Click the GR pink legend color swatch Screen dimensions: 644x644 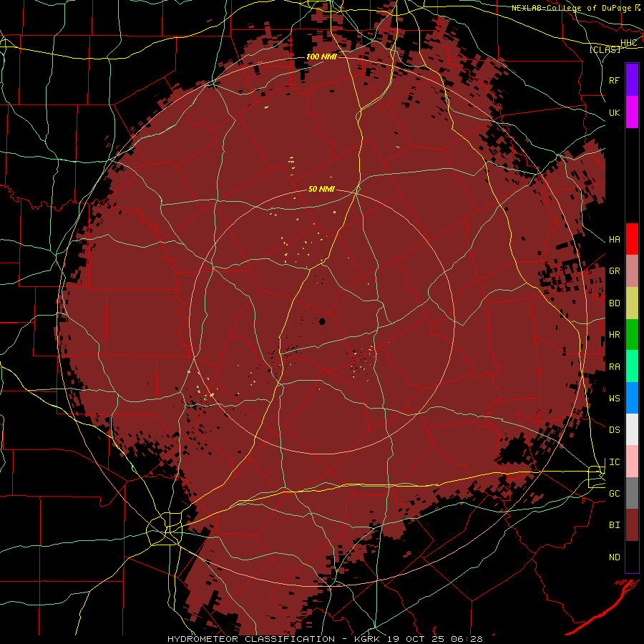(x=632, y=271)
